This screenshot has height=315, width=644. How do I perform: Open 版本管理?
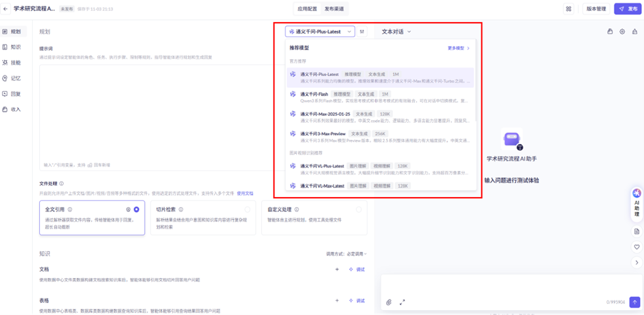[596, 9]
